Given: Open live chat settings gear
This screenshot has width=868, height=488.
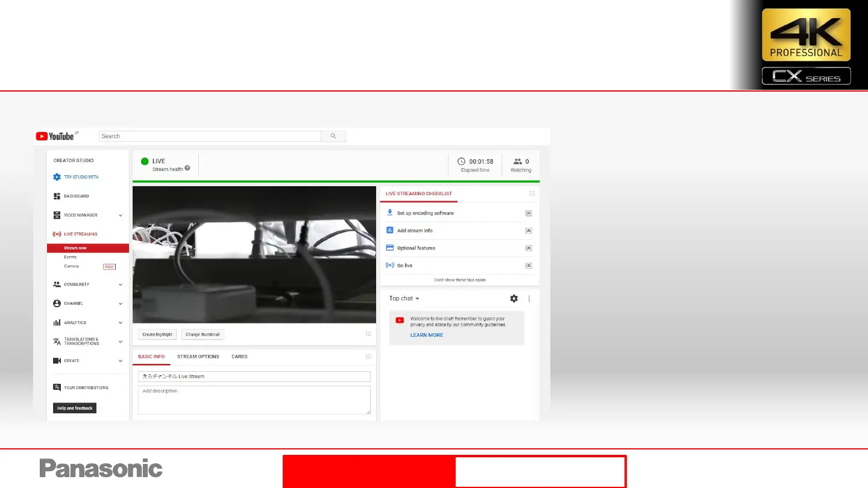Looking at the screenshot, I should point(514,298).
